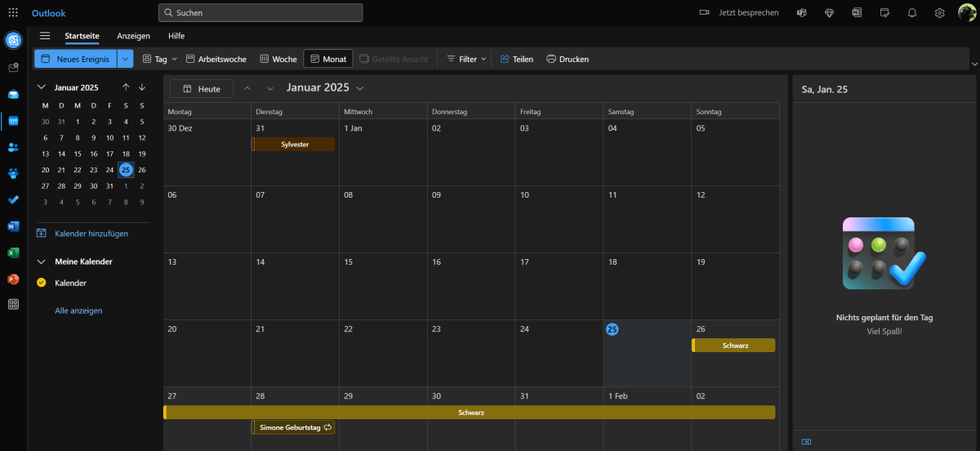This screenshot has height=451, width=980.
Task: Jump to today with Heute button
Action: tap(202, 88)
